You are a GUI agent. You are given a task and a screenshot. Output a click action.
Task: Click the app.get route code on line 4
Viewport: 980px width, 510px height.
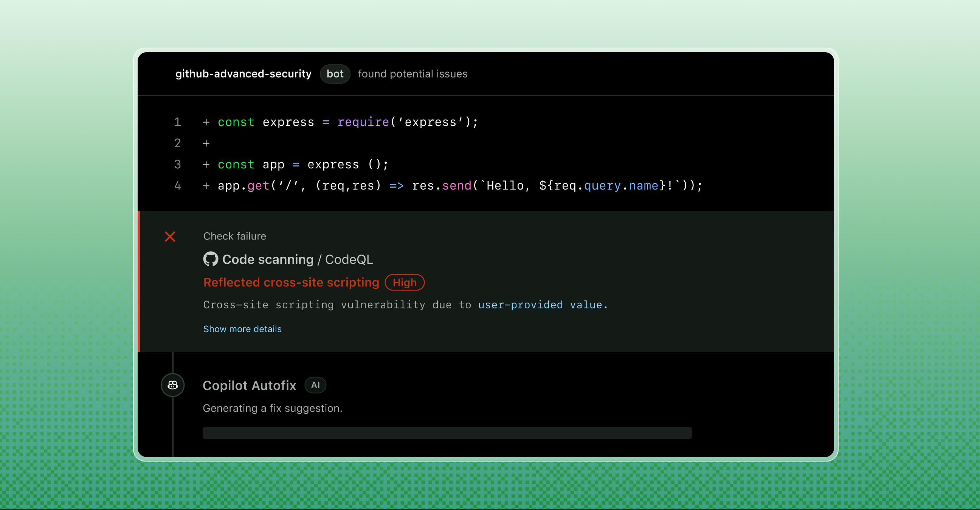click(460, 186)
